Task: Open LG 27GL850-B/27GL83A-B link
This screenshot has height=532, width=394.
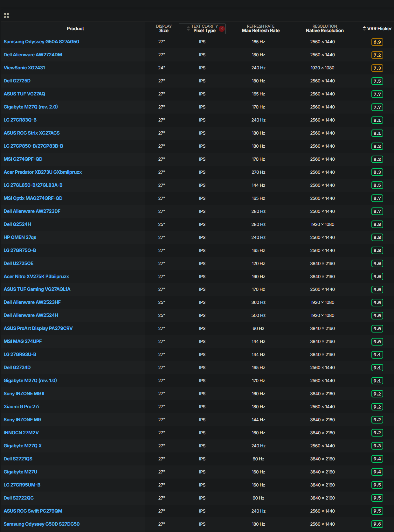Action: [33, 185]
